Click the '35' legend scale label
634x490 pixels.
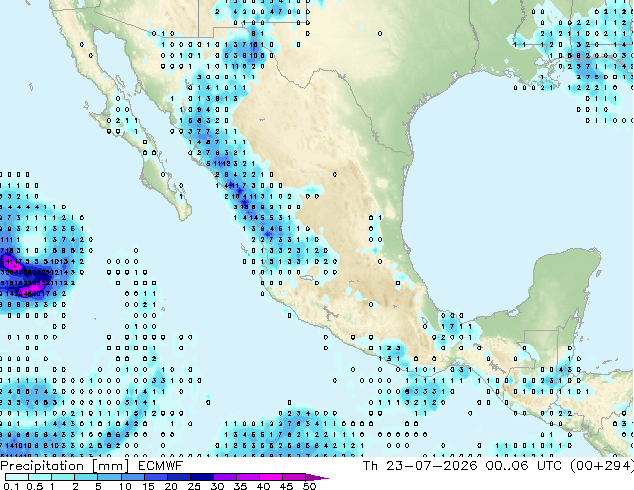[x=240, y=486]
